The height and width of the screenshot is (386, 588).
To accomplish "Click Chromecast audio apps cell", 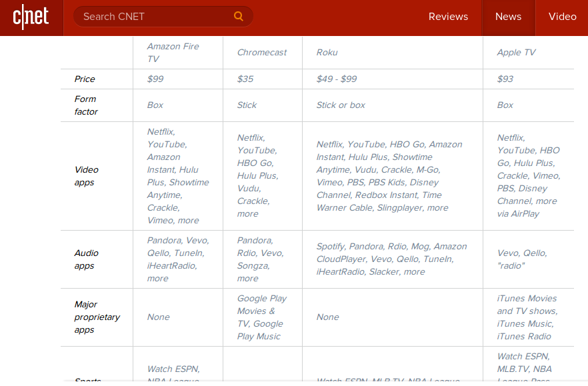I will pos(260,259).
